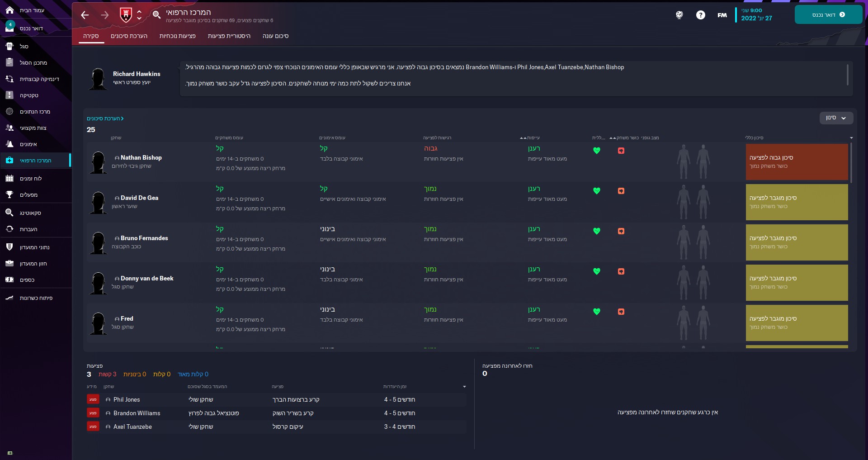Click the risk table vertical scrollbar
This screenshot has height=460, width=868.
click(851, 163)
